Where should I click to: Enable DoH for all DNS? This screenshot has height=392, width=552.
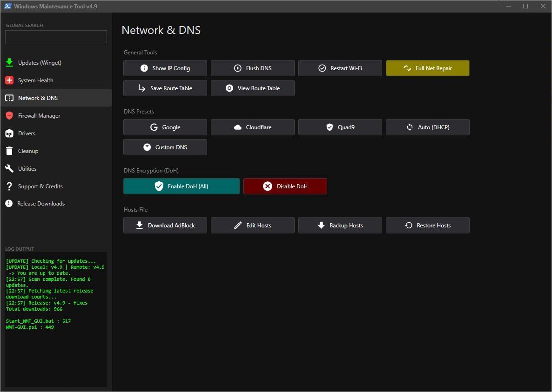coord(182,186)
